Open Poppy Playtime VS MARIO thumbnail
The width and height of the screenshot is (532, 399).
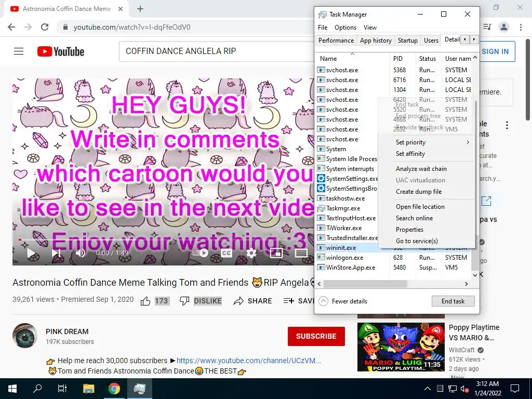tap(401, 347)
